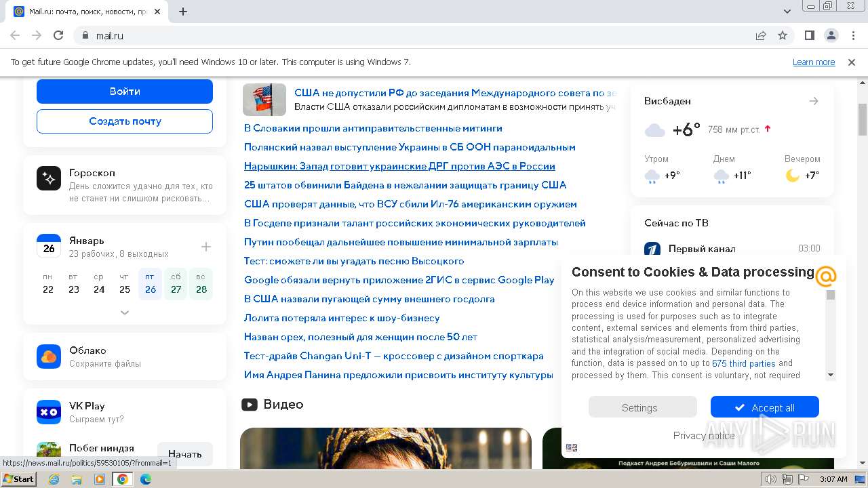The width and height of the screenshot is (868, 488).
Task: Click the Висбаден weather arrow icon
Action: pos(814,101)
